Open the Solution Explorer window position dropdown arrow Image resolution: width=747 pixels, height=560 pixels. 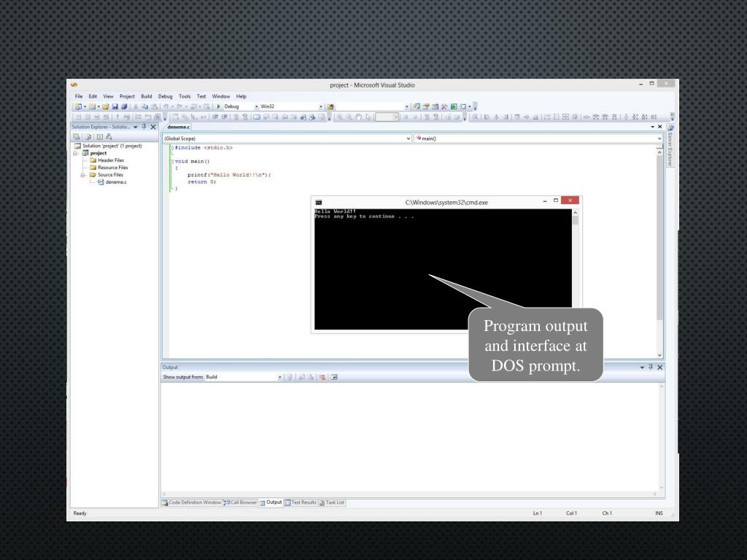point(135,127)
